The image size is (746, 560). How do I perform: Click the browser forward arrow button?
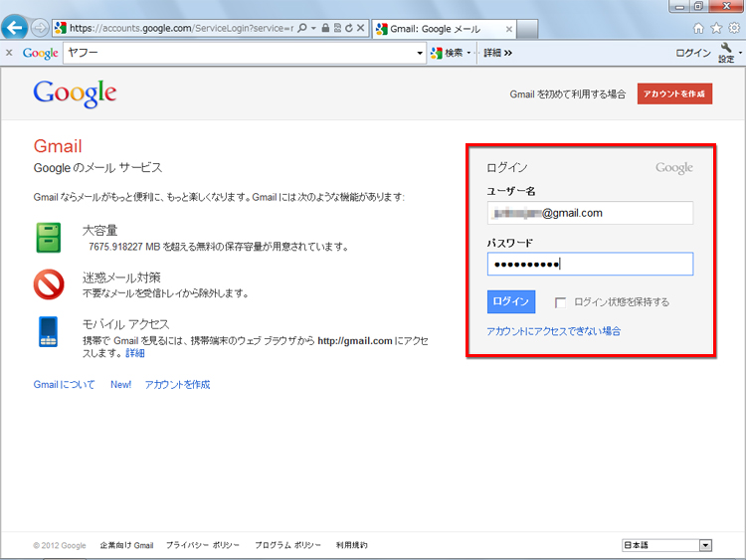point(40,28)
